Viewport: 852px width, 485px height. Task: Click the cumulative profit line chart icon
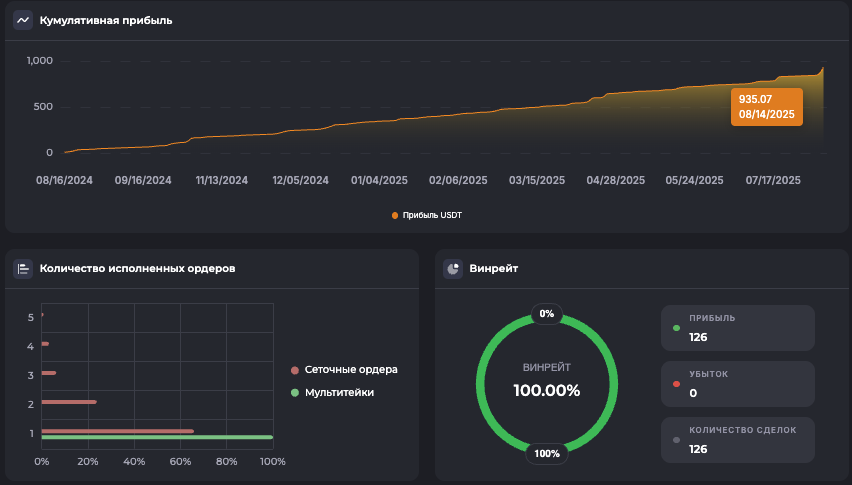(23, 20)
